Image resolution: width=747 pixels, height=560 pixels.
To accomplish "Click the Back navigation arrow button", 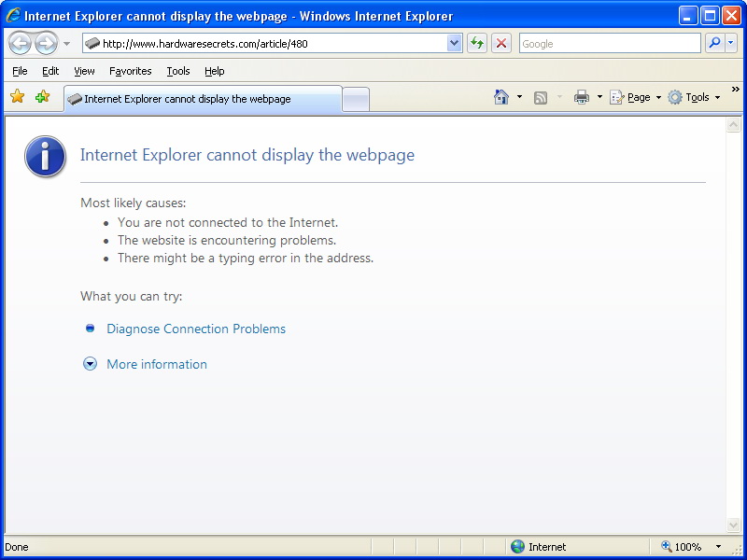I will (x=20, y=44).
